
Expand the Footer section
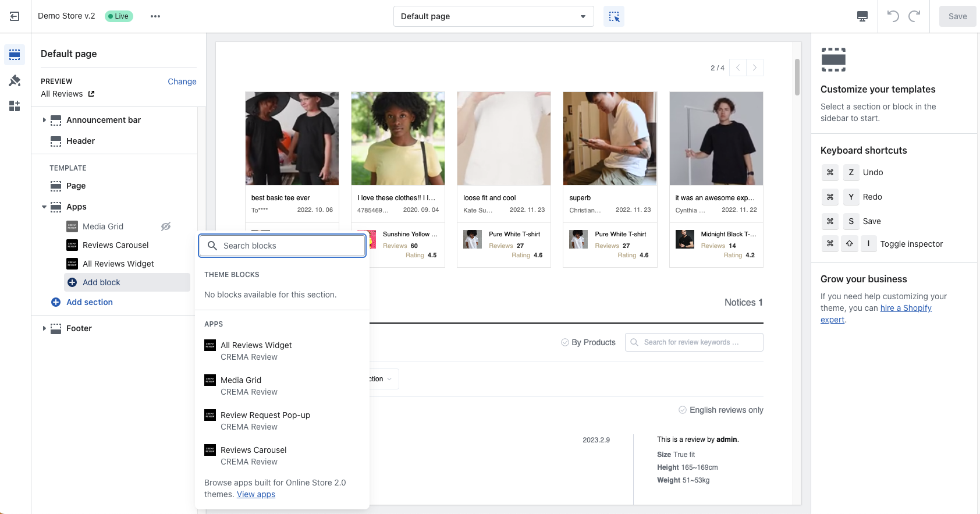coord(44,328)
